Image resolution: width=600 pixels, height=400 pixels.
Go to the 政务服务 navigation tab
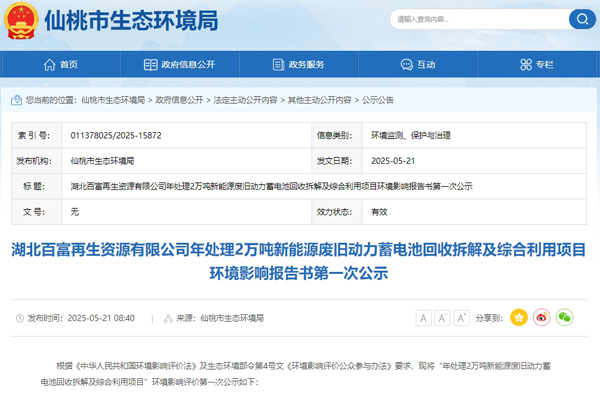299,64
